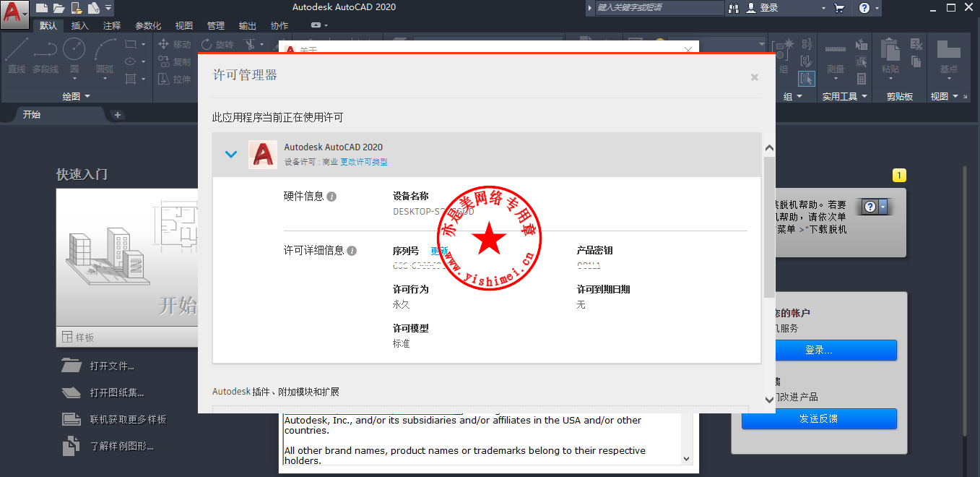Click the Help question mark icon in title bar
This screenshot has width=980, height=477.
(x=864, y=8)
